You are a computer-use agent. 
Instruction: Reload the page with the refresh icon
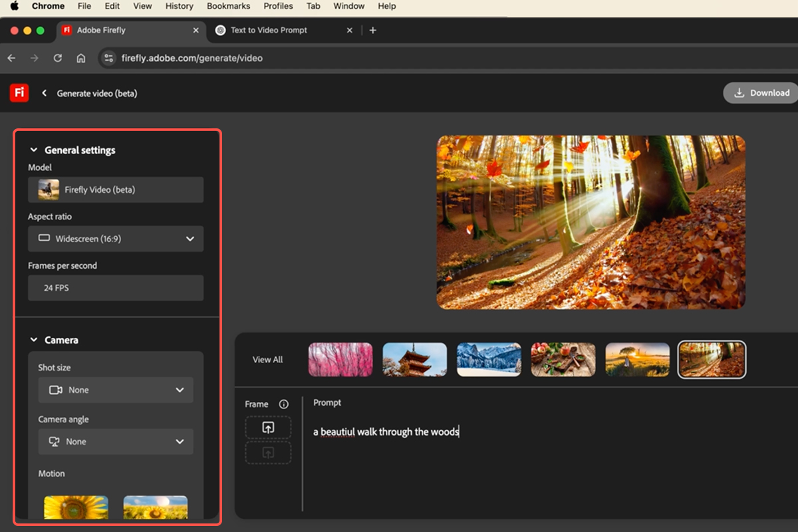58,58
